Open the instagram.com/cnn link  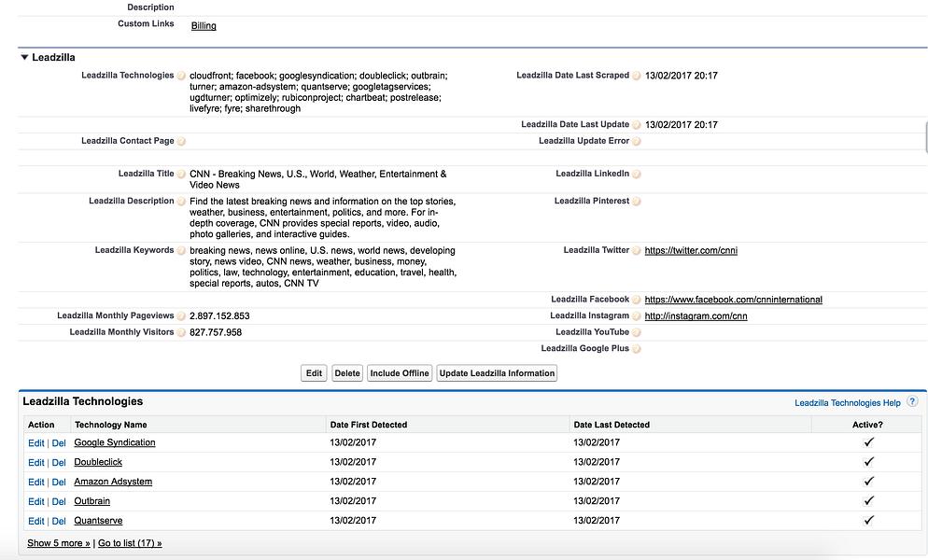(696, 316)
